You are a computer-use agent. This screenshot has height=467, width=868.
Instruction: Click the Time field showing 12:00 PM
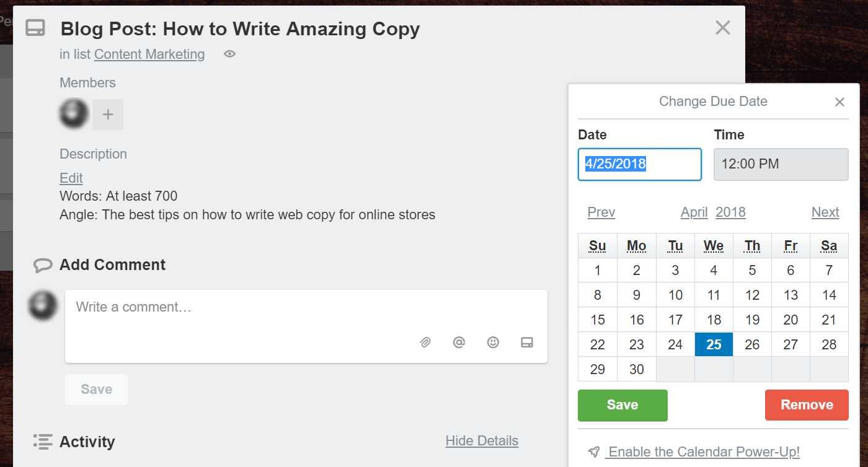click(781, 164)
